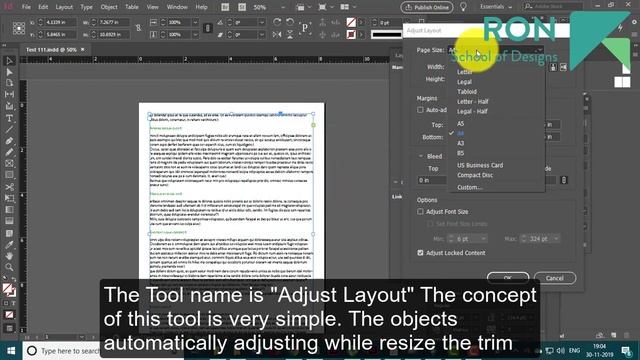Image resolution: width=640 pixels, height=360 pixels.
Task: Click OK in Adjust Layout dialog
Action: [x=508, y=278]
